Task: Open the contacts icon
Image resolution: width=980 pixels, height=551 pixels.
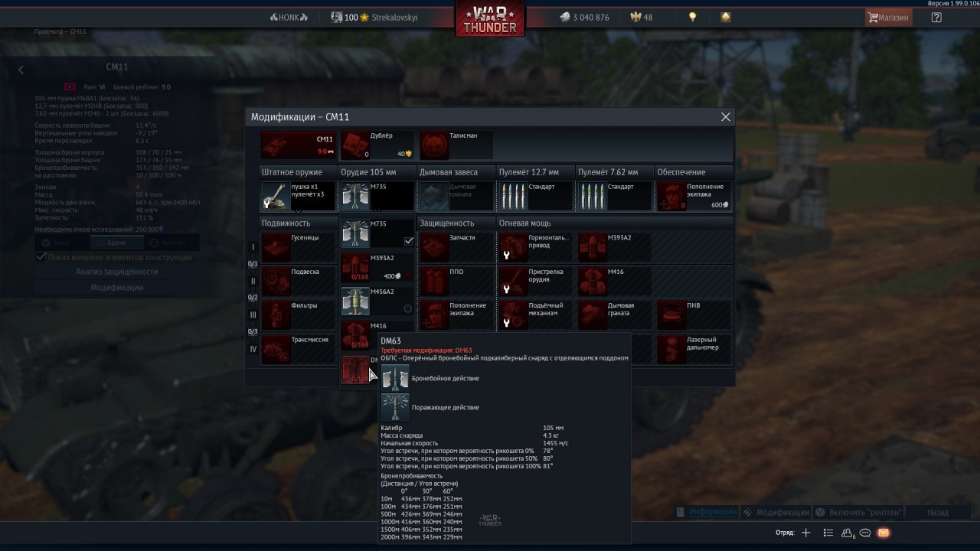Action: [x=848, y=533]
